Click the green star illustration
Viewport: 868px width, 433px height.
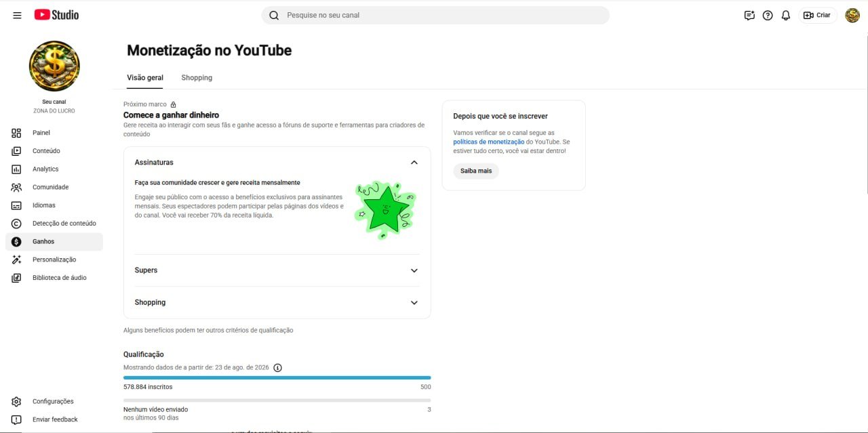coord(385,209)
